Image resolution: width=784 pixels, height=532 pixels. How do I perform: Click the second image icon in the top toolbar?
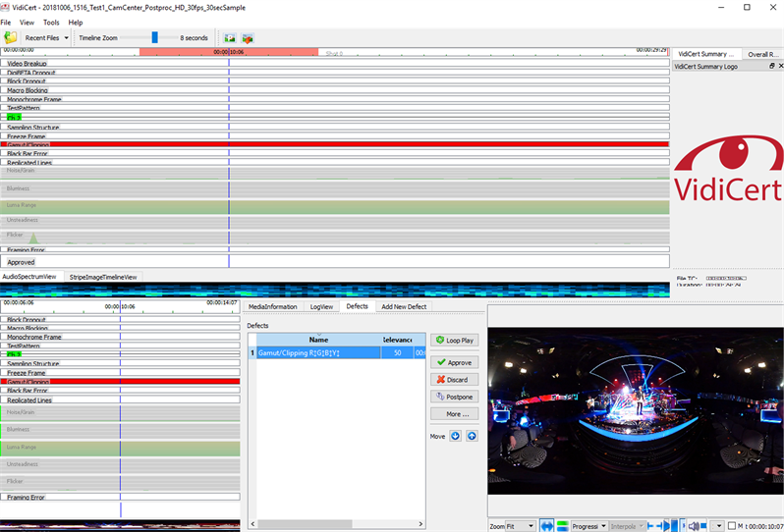(248, 38)
